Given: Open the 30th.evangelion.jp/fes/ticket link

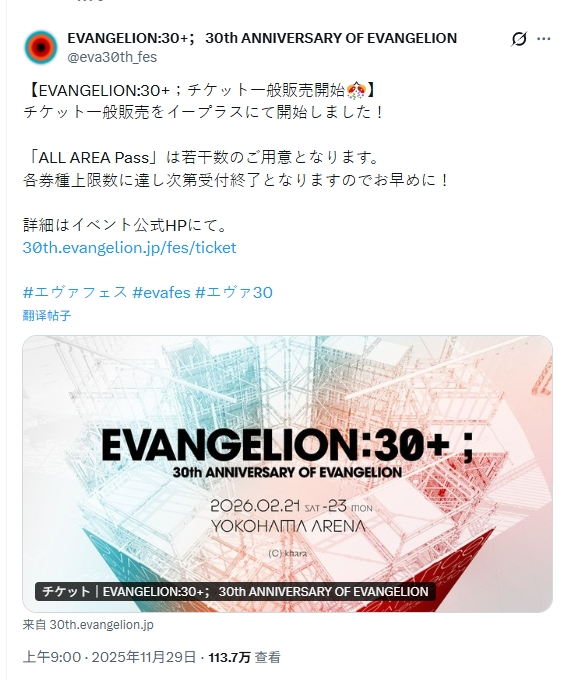Looking at the screenshot, I should 130,248.
